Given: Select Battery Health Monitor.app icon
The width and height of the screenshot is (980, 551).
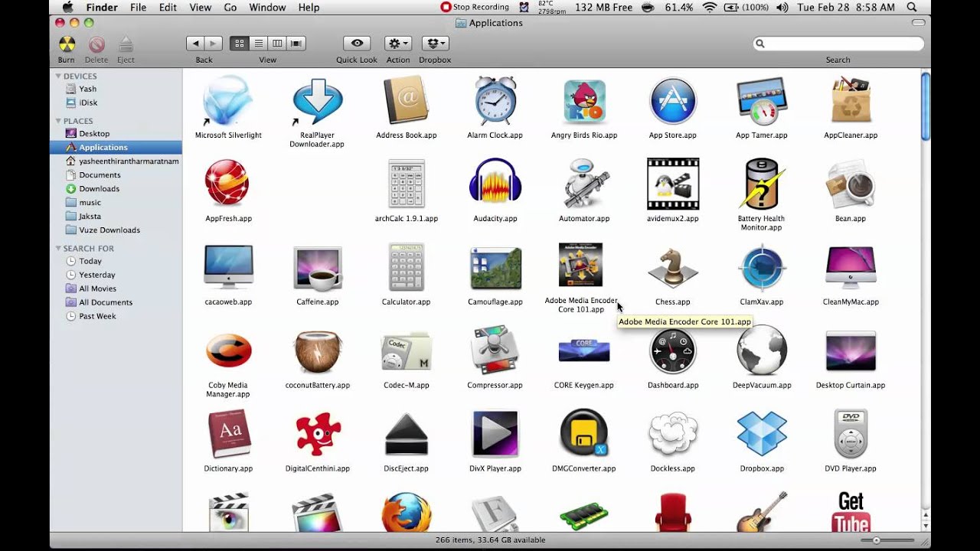Looking at the screenshot, I should tap(762, 184).
